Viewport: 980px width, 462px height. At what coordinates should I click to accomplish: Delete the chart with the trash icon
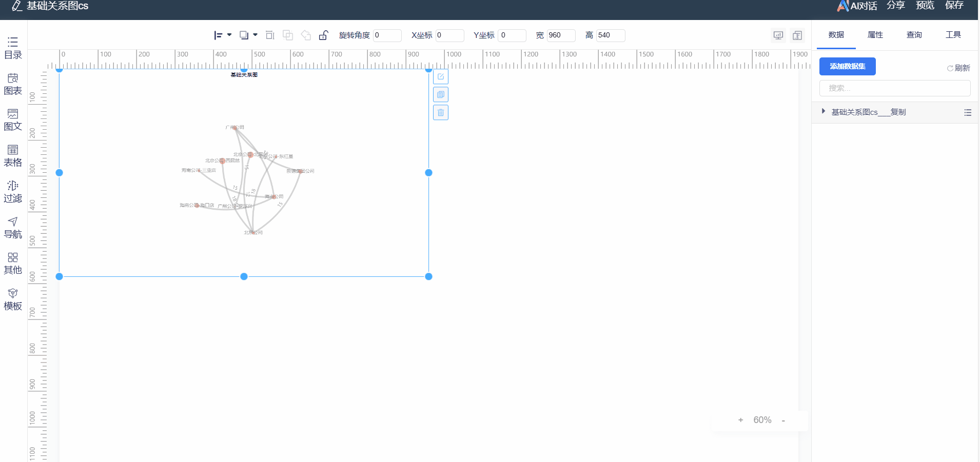pyautogui.click(x=441, y=113)
